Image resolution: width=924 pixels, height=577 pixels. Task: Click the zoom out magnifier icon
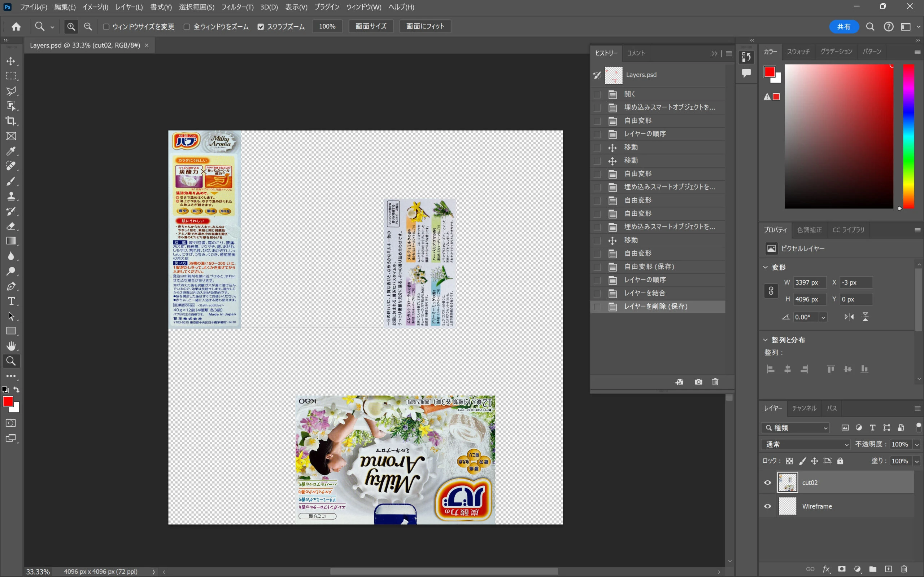coord(88,26)
